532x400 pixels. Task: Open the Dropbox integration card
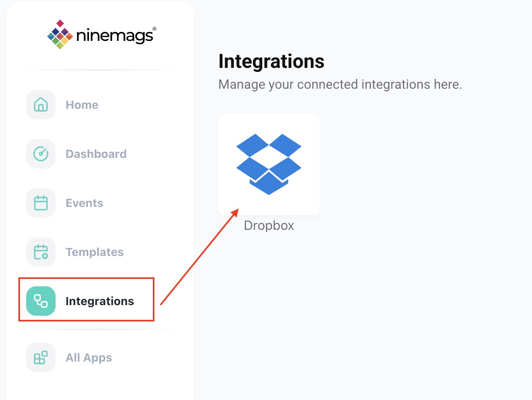pos(269,164)
